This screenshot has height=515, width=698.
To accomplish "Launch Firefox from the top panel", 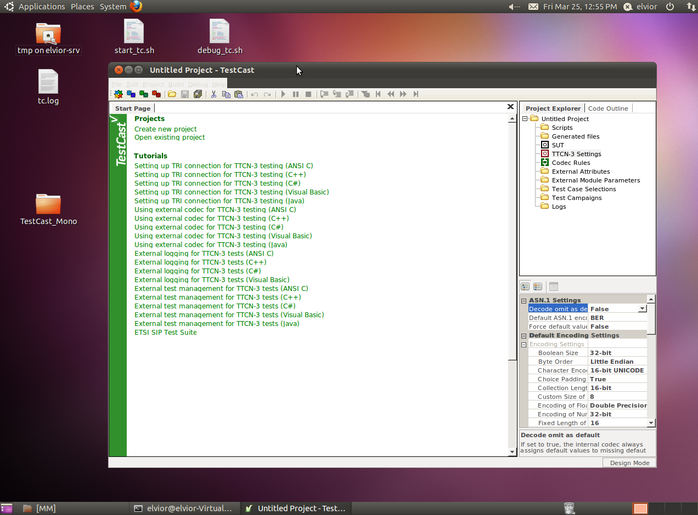I will click(x=136, y=7).
